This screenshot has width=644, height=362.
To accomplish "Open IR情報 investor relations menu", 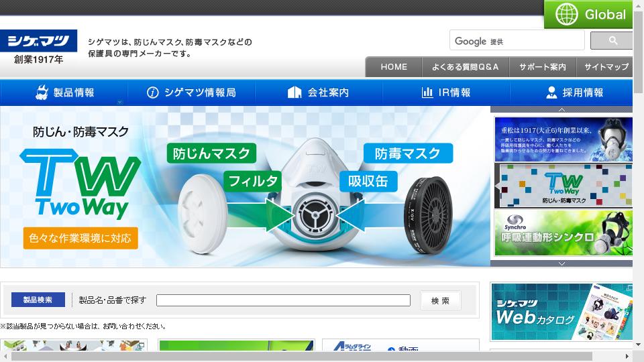I will click(x=446, y=93).
